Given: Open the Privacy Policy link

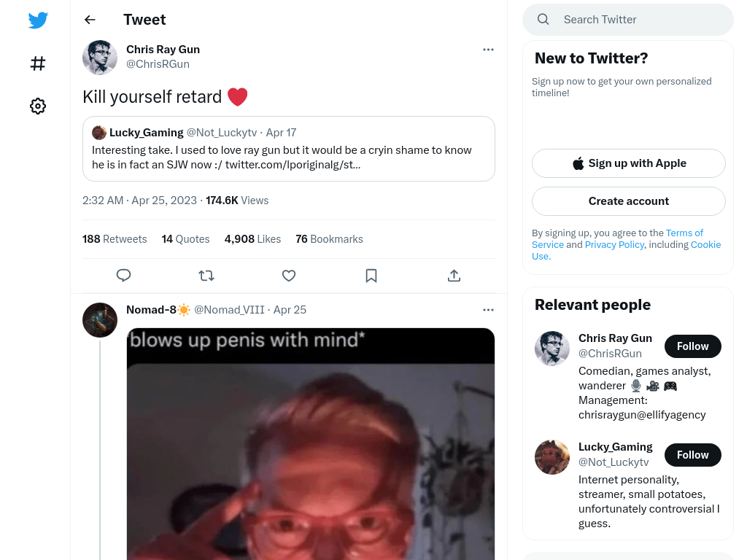Looking at the screenshot, I should [614, 244].
